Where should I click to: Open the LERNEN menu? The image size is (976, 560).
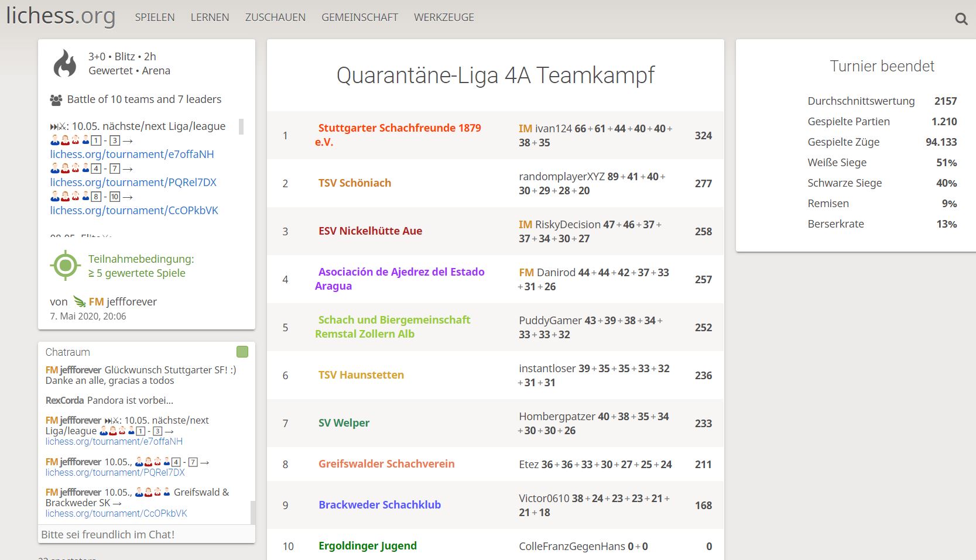tap(210, 18)
